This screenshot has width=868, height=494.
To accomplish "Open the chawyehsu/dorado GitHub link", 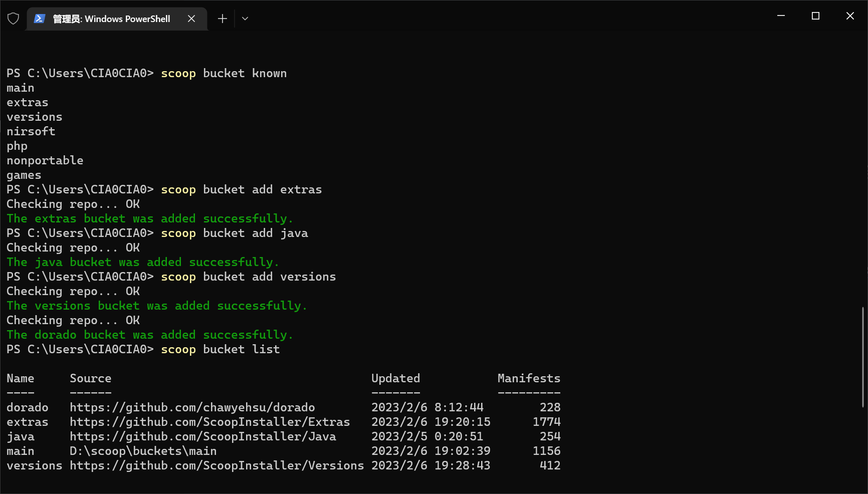I will click(192, 407).
